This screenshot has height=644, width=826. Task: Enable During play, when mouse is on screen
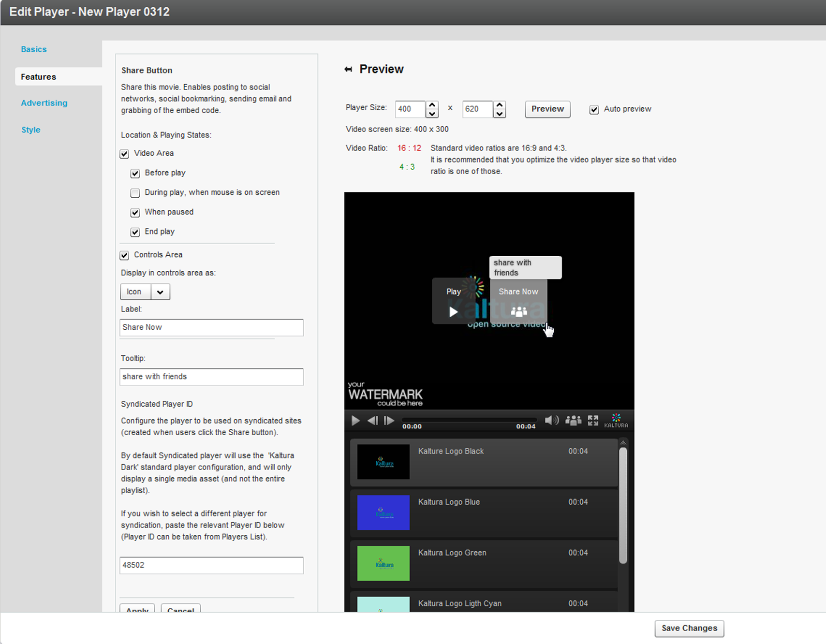[x=135, y=193]
